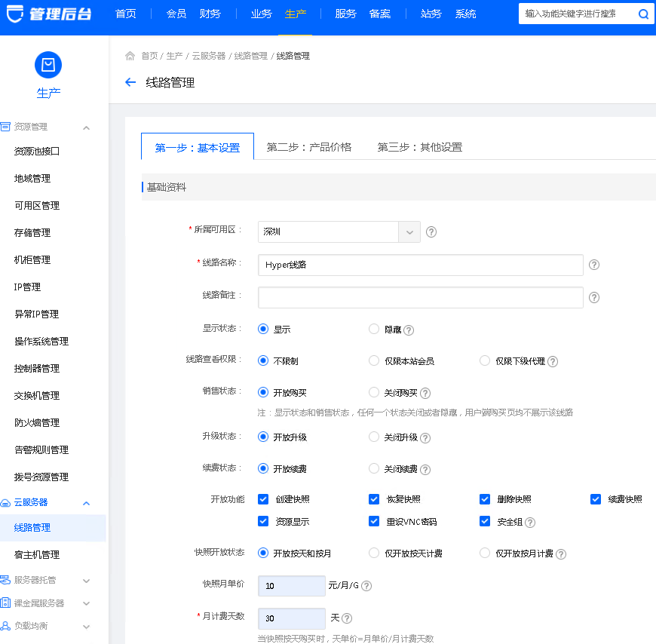Click the management console logo icon
The height and width of the screenshot is (644, 656).
pyautogui.click(x=15, y=14)
